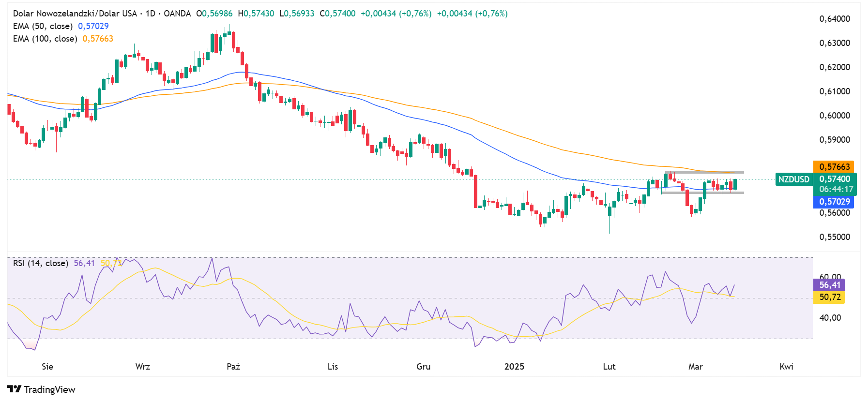Click the Sie month label on time axis
This screenshot has width=868, height=402.
47,367
